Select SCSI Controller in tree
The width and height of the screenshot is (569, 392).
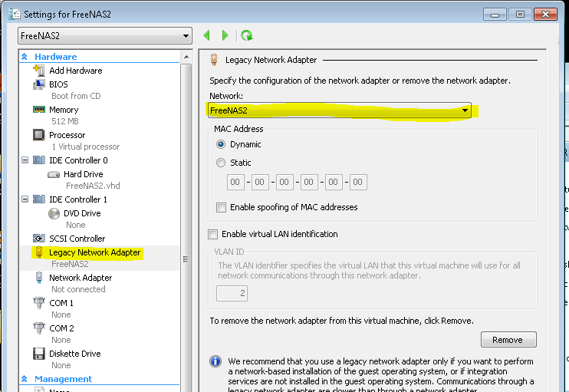(77, 239)
